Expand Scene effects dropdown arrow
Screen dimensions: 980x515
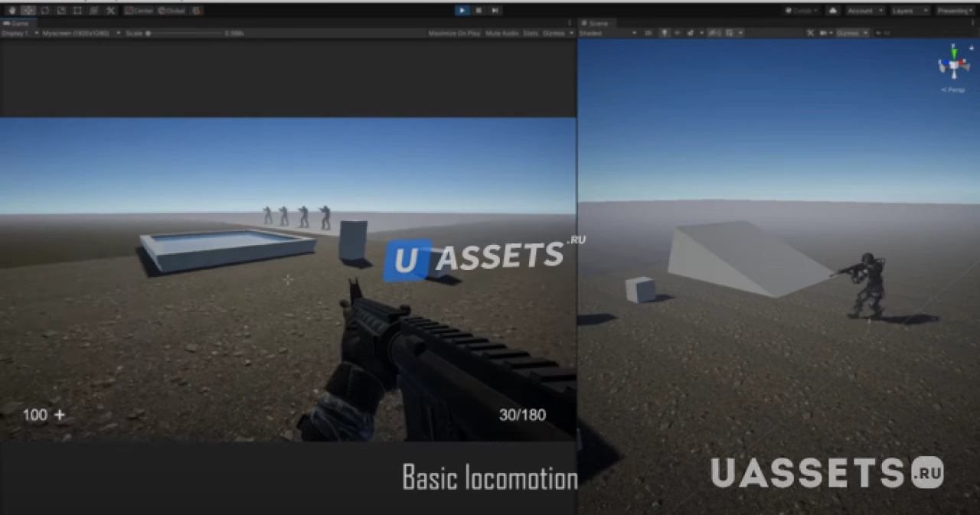point(701,34)
